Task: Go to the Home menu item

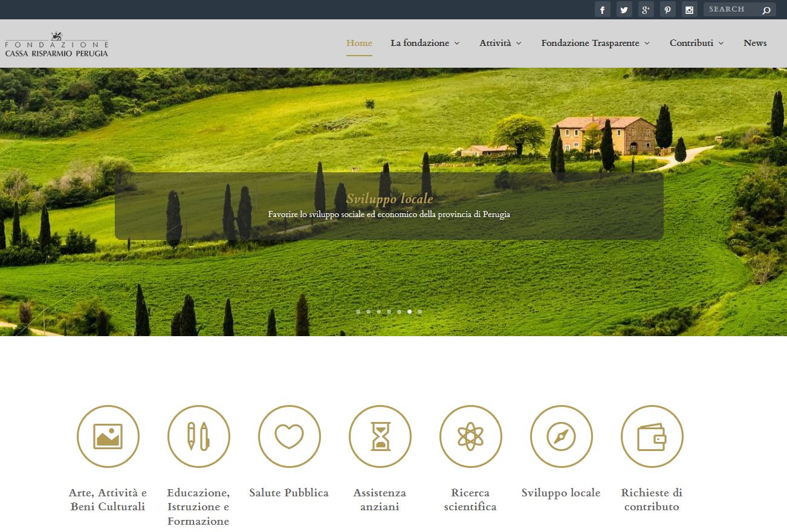Action: (x=359, y=43)
